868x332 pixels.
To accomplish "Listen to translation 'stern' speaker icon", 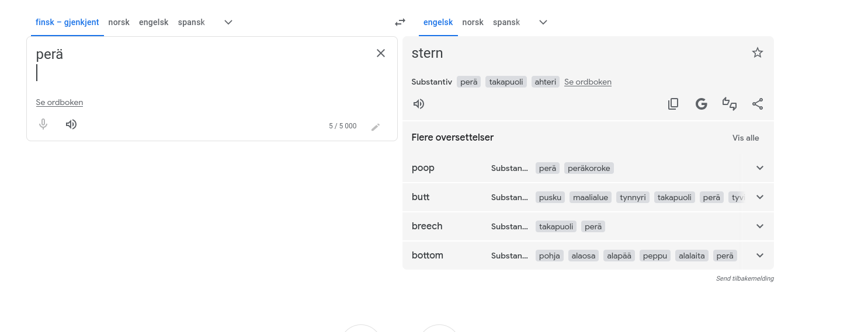I will click(x=419, y=104).
